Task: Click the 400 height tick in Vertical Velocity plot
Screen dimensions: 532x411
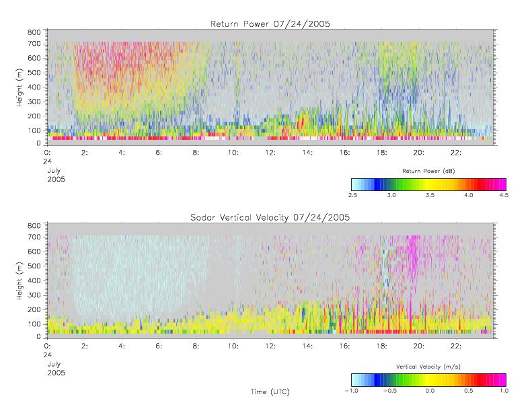Action: (34, 281)
